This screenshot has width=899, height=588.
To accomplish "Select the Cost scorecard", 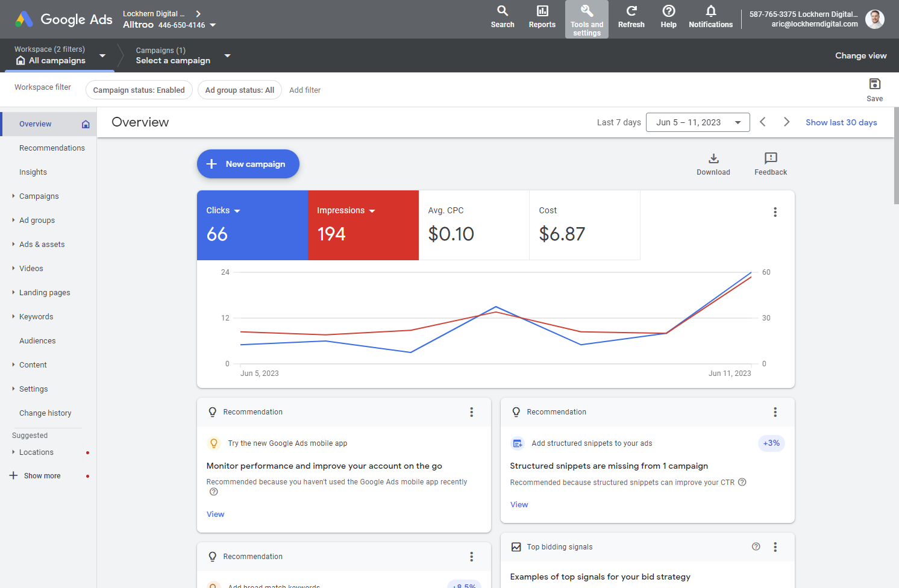I will click(x=585, y=225).
